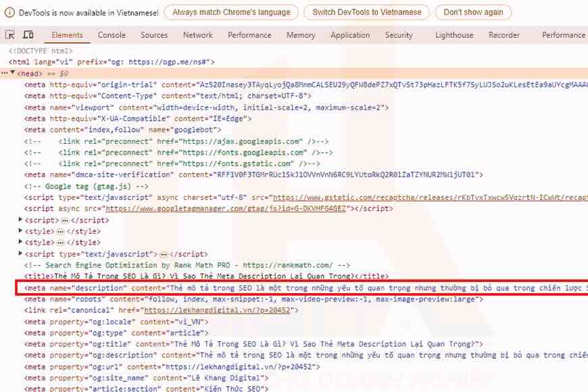Click the three-dots beside the head element
Image resolution: width=588 pixels, height=392 pixels.
(4, 73)
